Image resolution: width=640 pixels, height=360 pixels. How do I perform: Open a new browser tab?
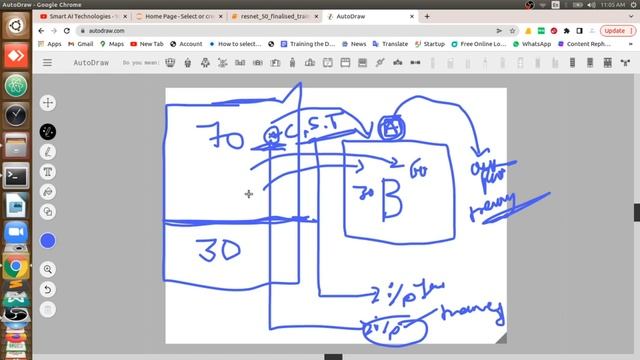[x=427, y=16]
